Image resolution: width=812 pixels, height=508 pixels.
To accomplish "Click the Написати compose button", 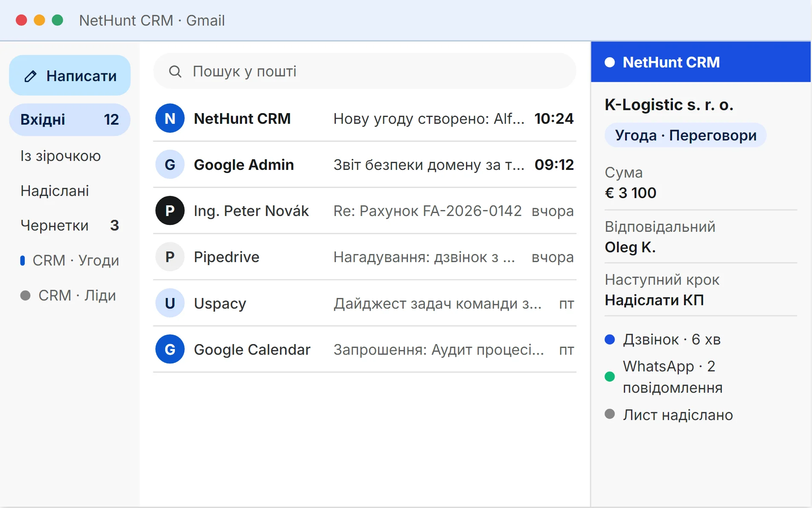I will tap(70, 76).
